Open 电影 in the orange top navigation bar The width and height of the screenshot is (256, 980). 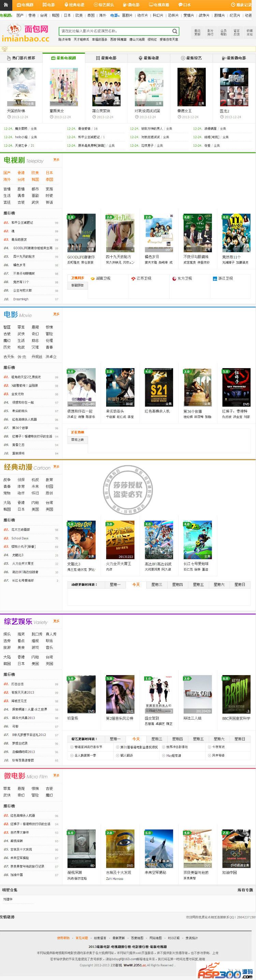point(48,5)
